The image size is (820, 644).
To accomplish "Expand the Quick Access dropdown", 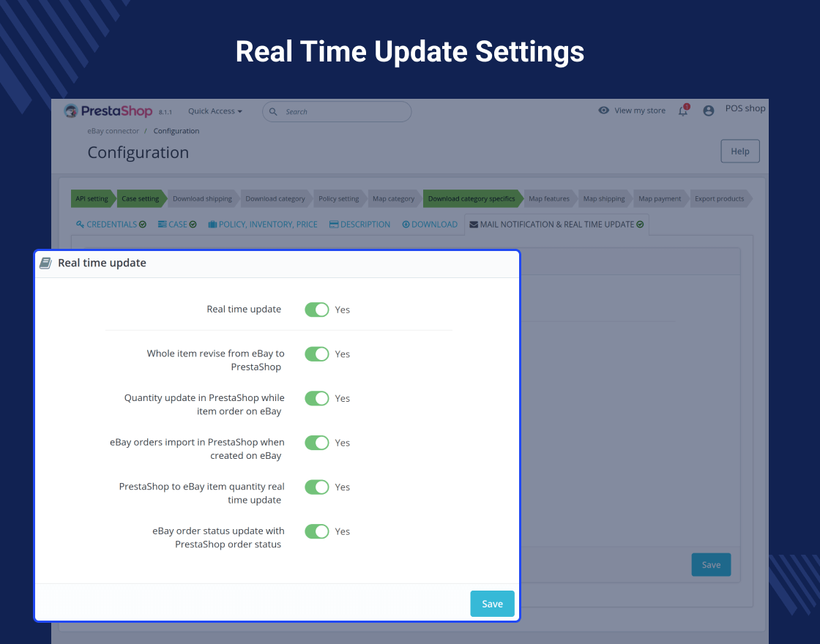I will (x=215, y=111).
